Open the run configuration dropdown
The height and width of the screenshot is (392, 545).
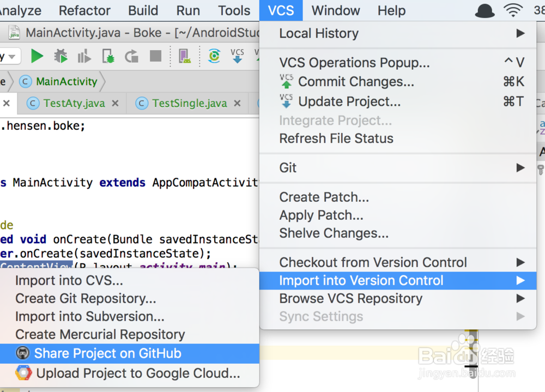coord(11,56)
